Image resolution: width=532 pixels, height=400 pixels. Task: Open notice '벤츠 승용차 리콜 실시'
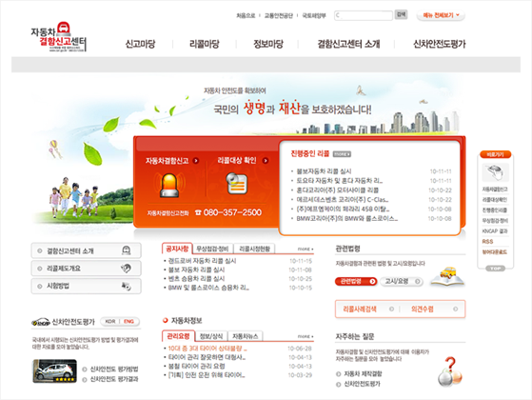click(x=196, y=279)
